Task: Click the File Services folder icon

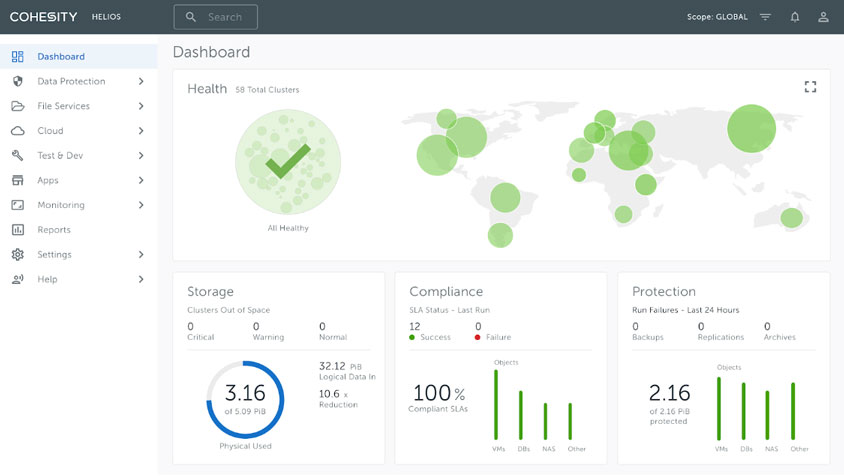Action: [x=17, y=106]
